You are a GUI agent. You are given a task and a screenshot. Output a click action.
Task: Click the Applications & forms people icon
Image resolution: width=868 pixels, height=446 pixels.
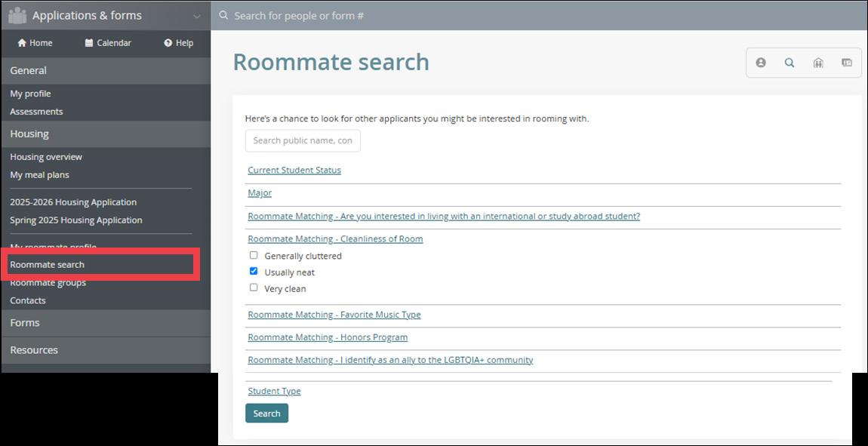(x=17, y=15)
